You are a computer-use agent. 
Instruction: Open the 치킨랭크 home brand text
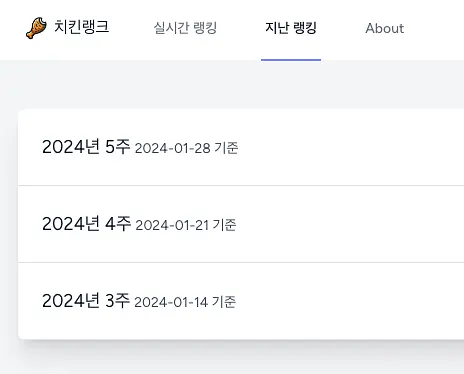click(81, 27)
